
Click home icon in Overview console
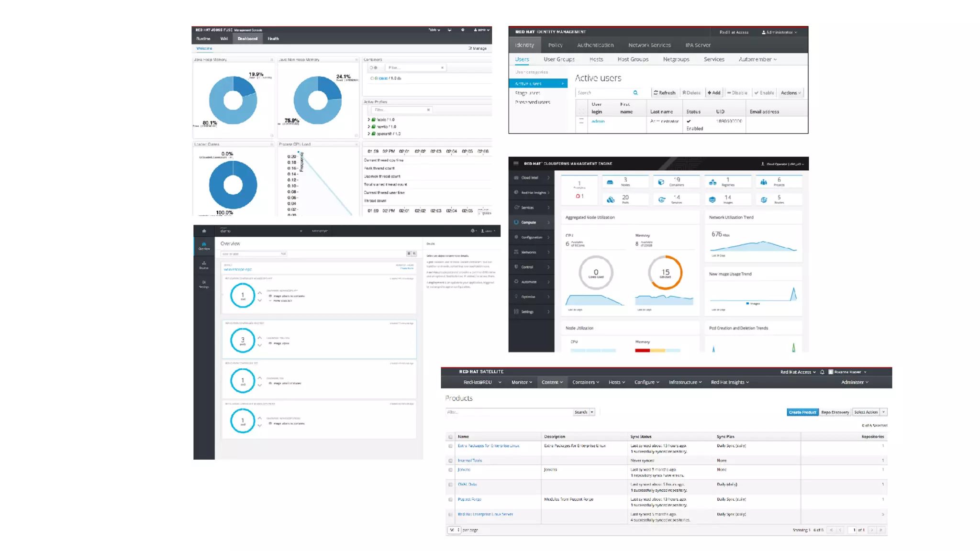coord(204,231)
